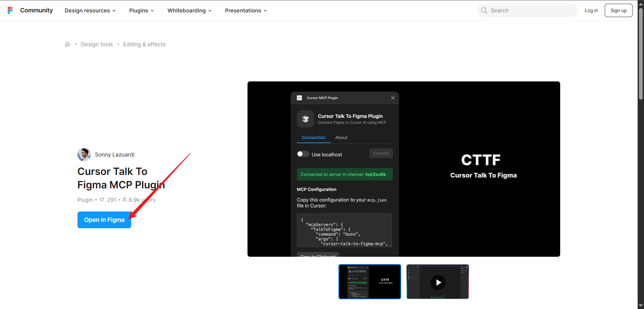Expand the Plugins dropdown menu
The image size is (644, 309).
pos(142,10)
